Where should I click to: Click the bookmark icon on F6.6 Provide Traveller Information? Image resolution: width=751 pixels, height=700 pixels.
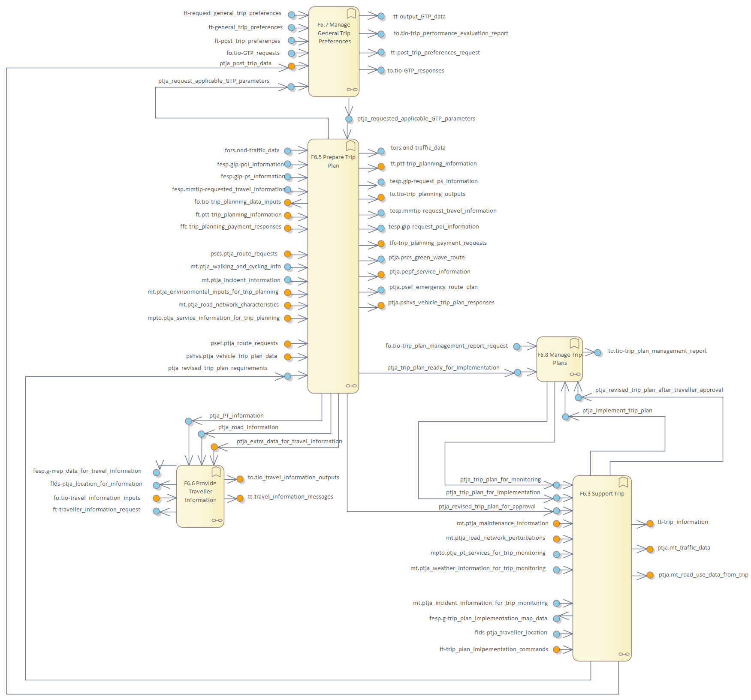[x=216, y=472]
